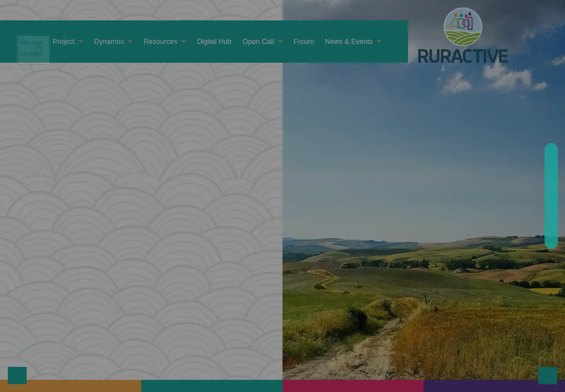Open the Project menu item
This screenshot has width=565, height=392.
click(64, 42)
